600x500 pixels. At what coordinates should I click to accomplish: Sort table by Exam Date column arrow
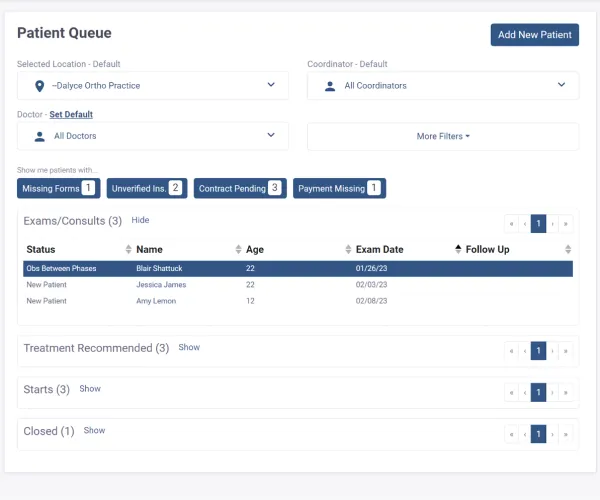458,249
